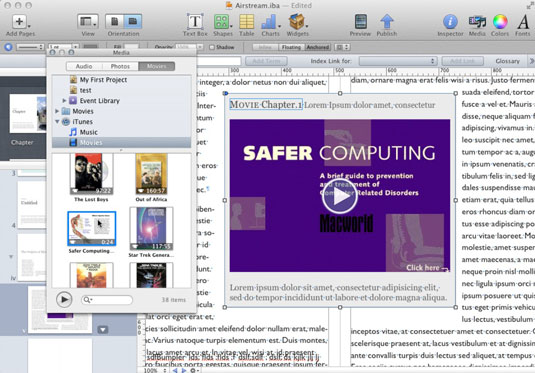Open the Fonts panel
The width and height of the screenshot is (535, 373).
click(x=523, y=22)
